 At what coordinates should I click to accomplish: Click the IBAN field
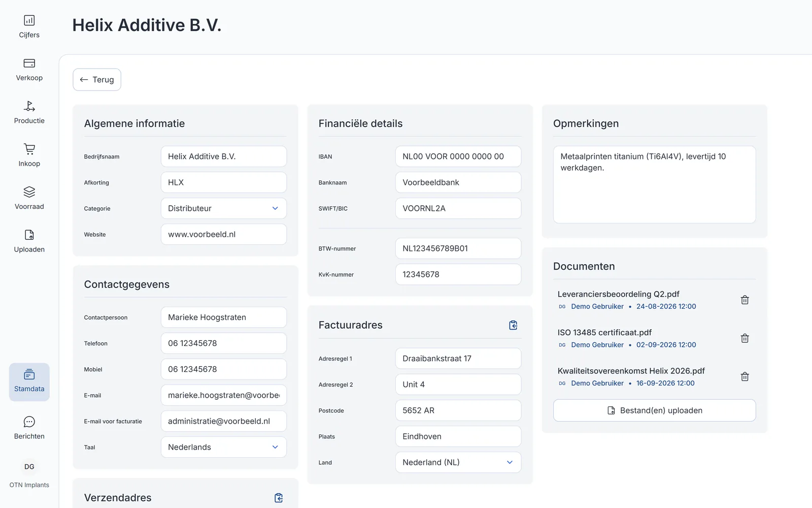tap(458, 156)
